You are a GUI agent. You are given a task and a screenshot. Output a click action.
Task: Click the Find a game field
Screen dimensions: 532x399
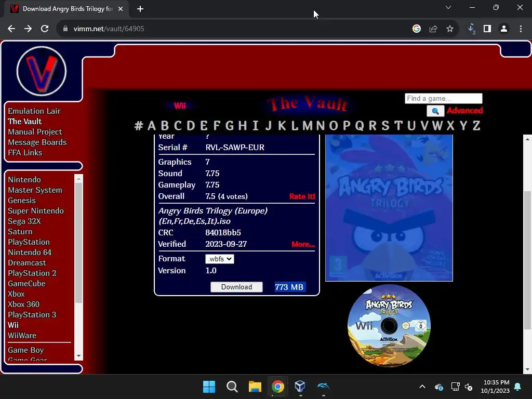pyautogui.click(x=444, y=98)
